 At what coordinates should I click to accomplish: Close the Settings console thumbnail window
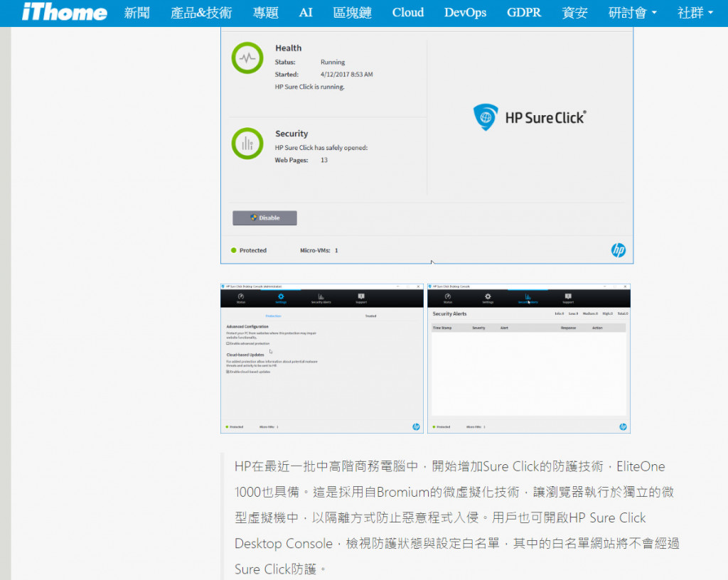[418, 286]
